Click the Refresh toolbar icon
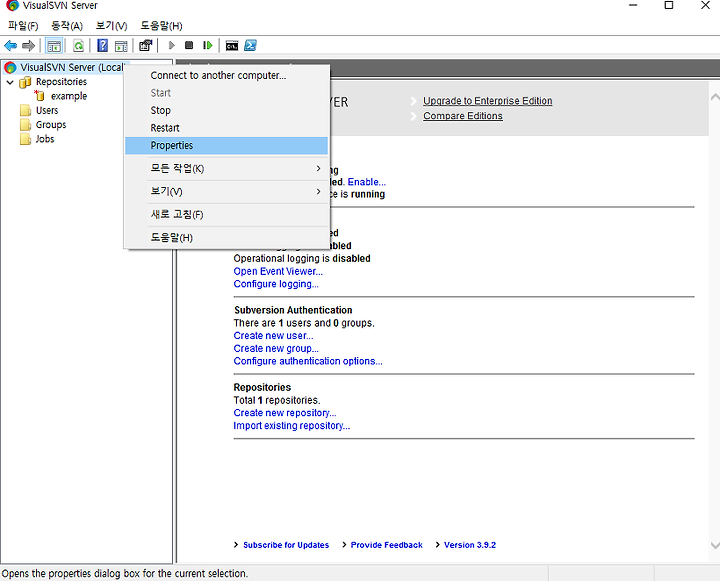 (x=79, y=45)
